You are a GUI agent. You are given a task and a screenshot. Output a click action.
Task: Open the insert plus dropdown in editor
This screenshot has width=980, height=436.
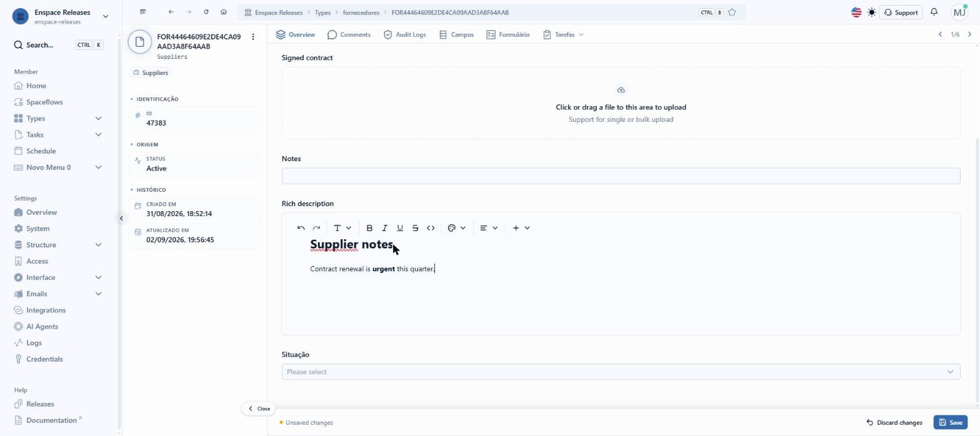coord(521,228)
